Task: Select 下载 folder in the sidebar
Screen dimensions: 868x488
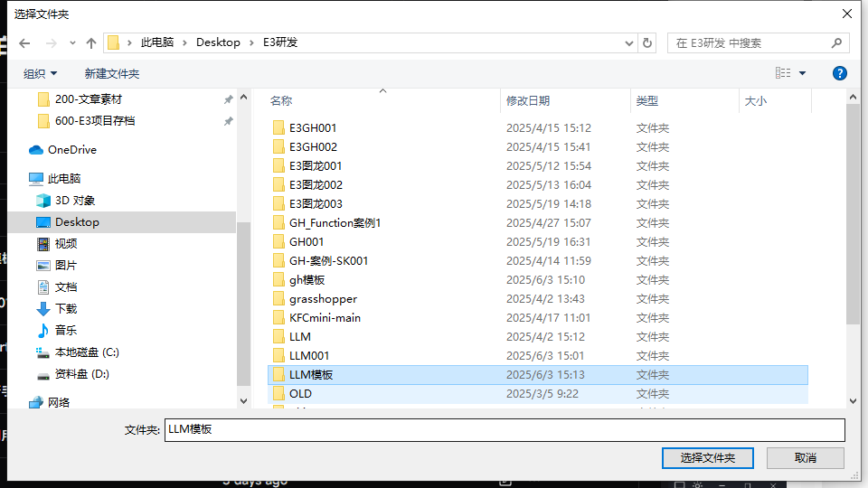Action: (x=66, y=309)
